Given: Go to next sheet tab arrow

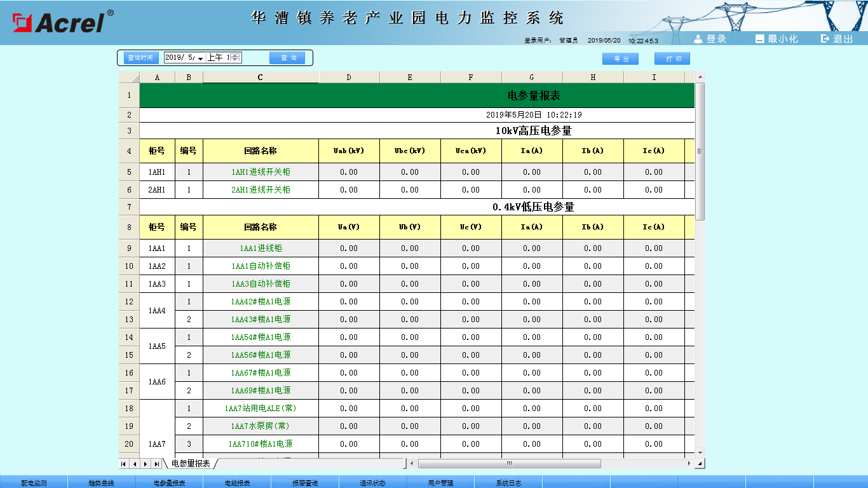Looking at the screenshot, I should pyautogui.click(x=146, y=464).
